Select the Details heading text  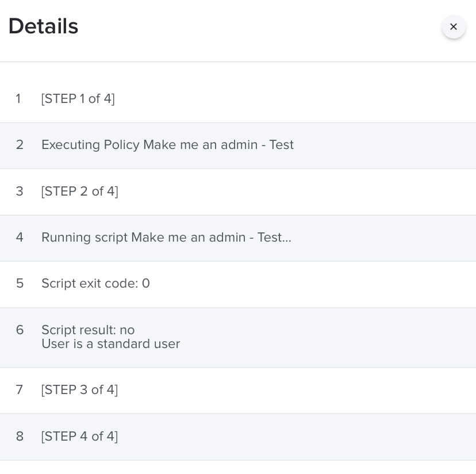pos(44,26)
